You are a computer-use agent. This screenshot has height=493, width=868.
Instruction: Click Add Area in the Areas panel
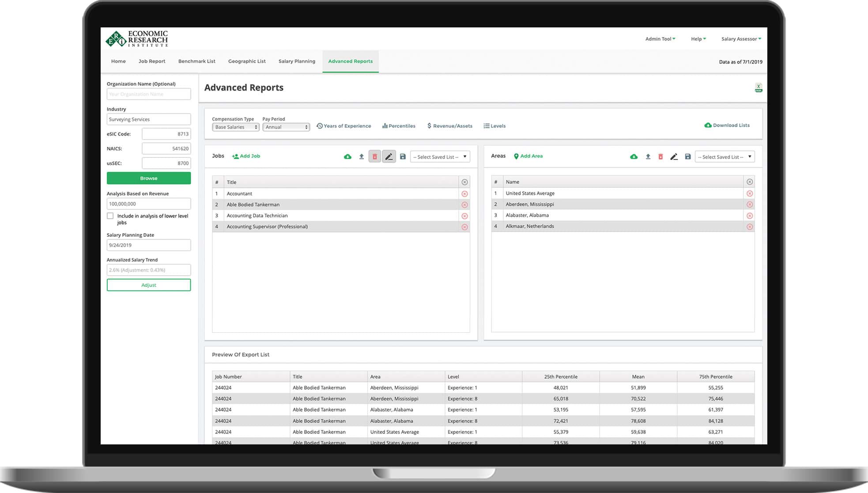point(528,156)
